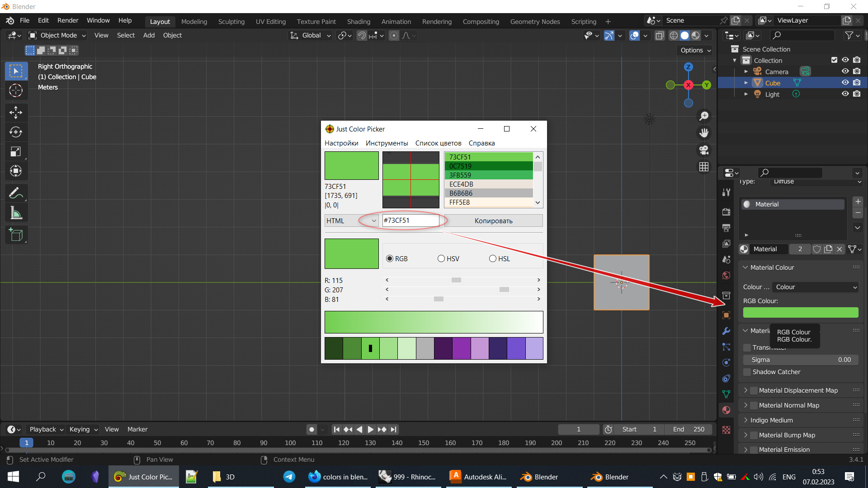Screen dimensions: 868x488
Task: Select the HSV radio button
Action: coord(441,258)
